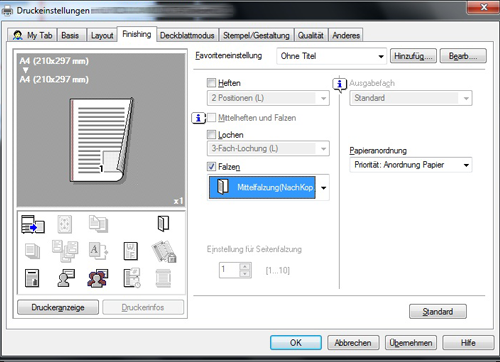Viewport: 500px width, 362px height.
Task: Click the single user authentication icon
Action: [x=66, y=278]
